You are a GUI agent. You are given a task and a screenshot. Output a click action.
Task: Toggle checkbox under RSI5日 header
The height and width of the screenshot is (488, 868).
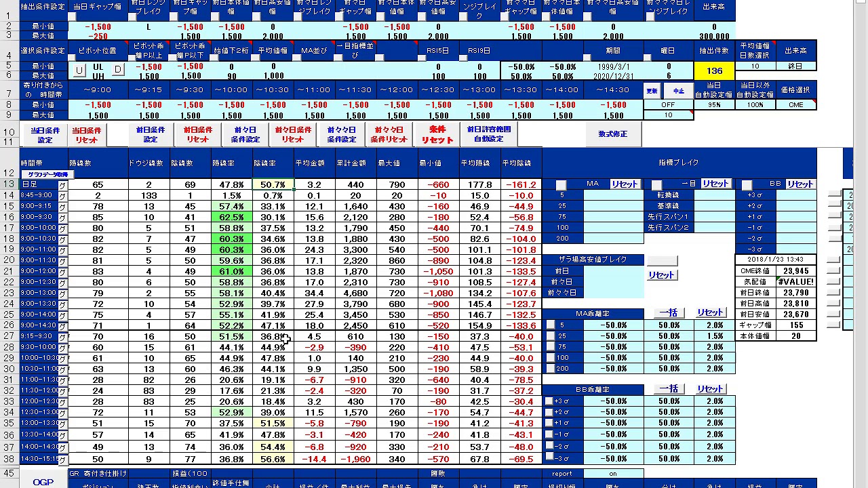[421, 57]
